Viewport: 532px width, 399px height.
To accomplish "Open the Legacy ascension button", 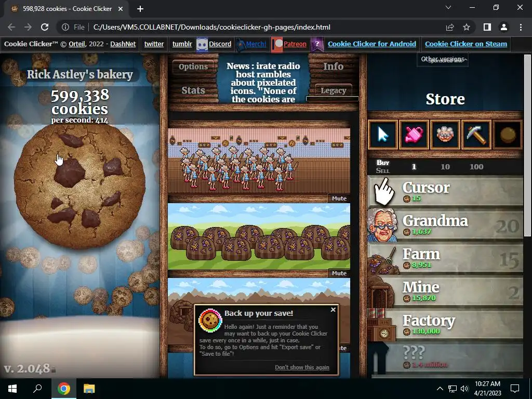I will click(x=333, y=90).
